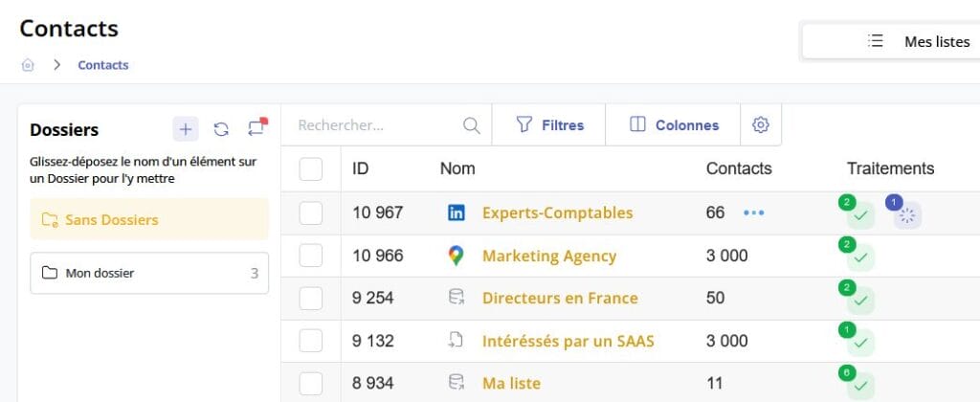Image resolution: width=980 pixels, height=402 pixels.
Task: Click the LinkedIn icon beside Experts-Comptables
Action: tap(457, 212)
